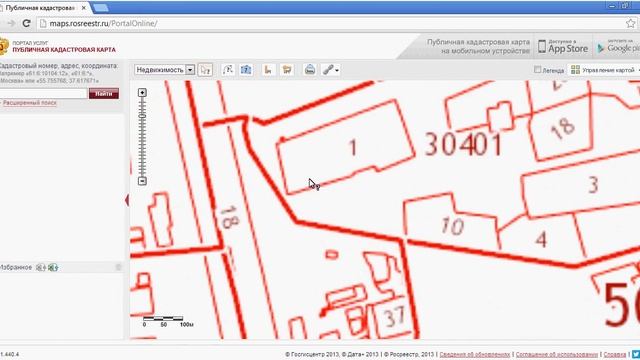This screenshot has height=360, width=640.
Task: Click the Публичная кадастровая карта portal logo
Action: 58,47
